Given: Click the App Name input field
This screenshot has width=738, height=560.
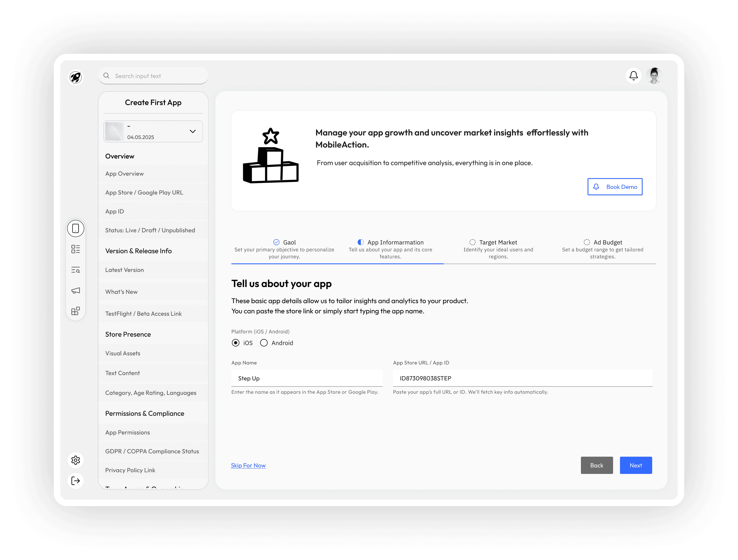Looking at the screenshot, I should tap(307, 378).
